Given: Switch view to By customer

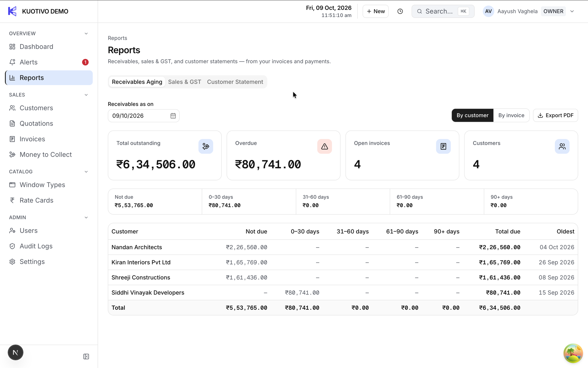Looking at the screenshot, I should (472, 115).
